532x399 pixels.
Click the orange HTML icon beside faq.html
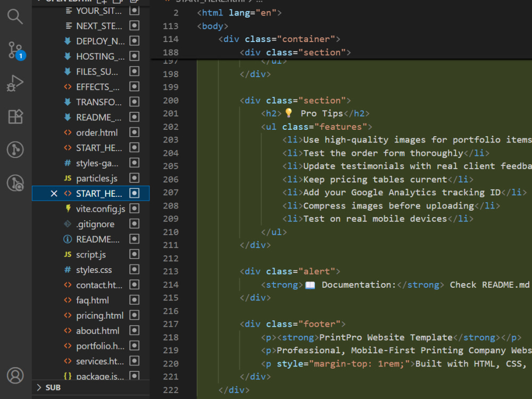click(68, 300)
